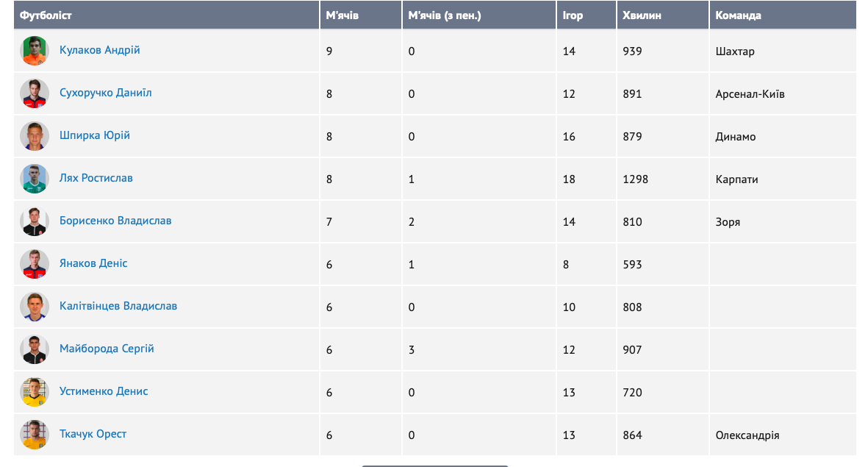Click Сухоручко Даниїл's player photo
Viewport: 868px width, 467px height.
point(35,93)
